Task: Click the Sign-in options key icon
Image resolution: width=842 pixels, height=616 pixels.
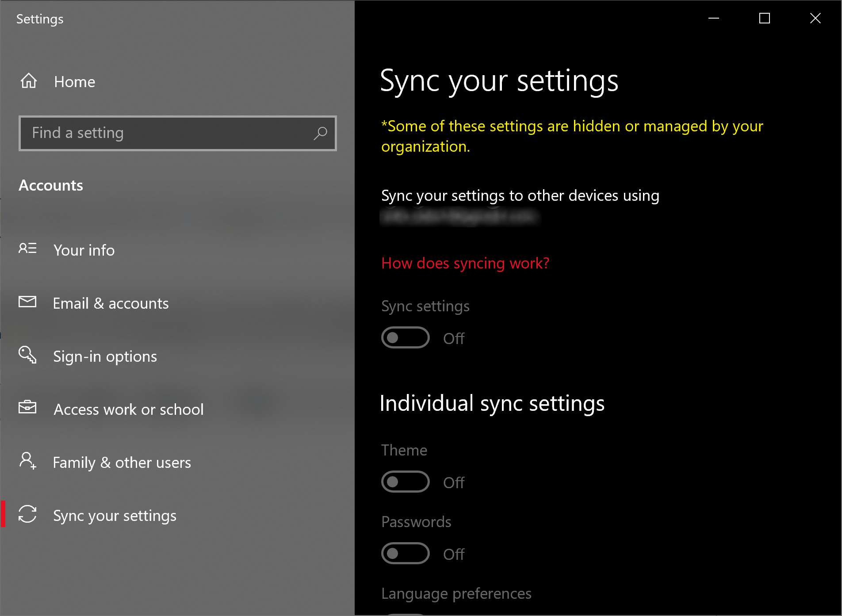Action: [x=27, y=355]
